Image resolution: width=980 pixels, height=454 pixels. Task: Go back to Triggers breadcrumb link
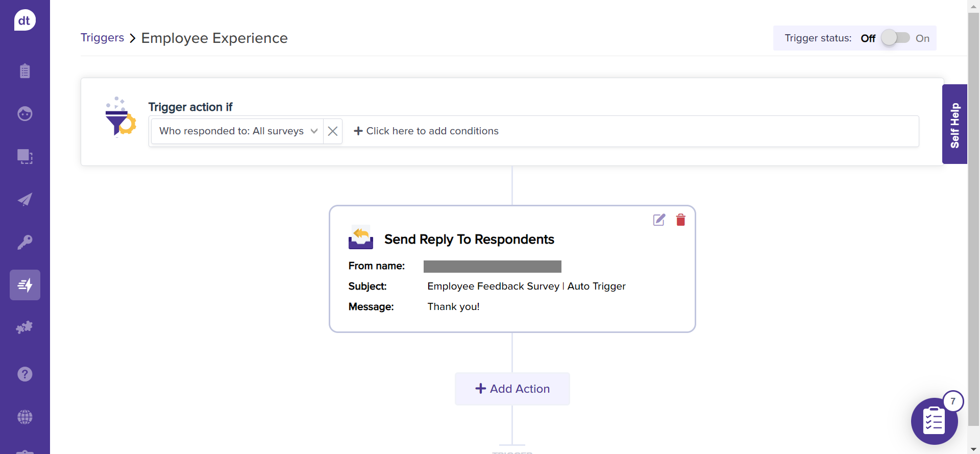coord(102,38)
